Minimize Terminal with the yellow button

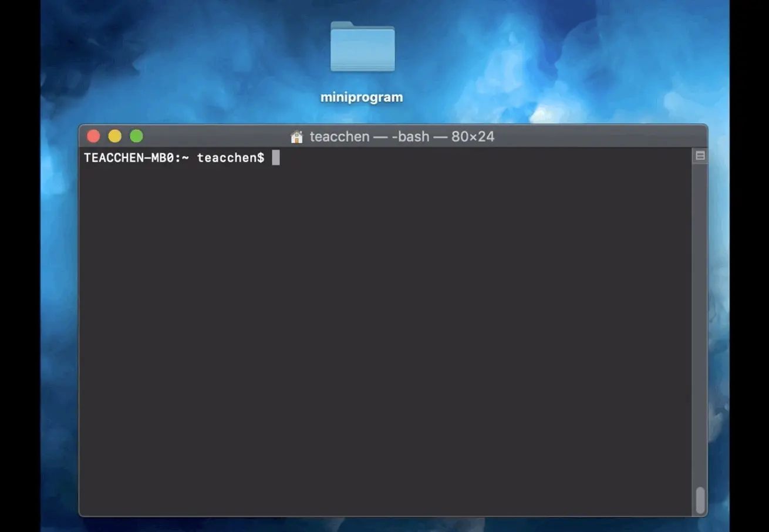(x=114, y=136)
